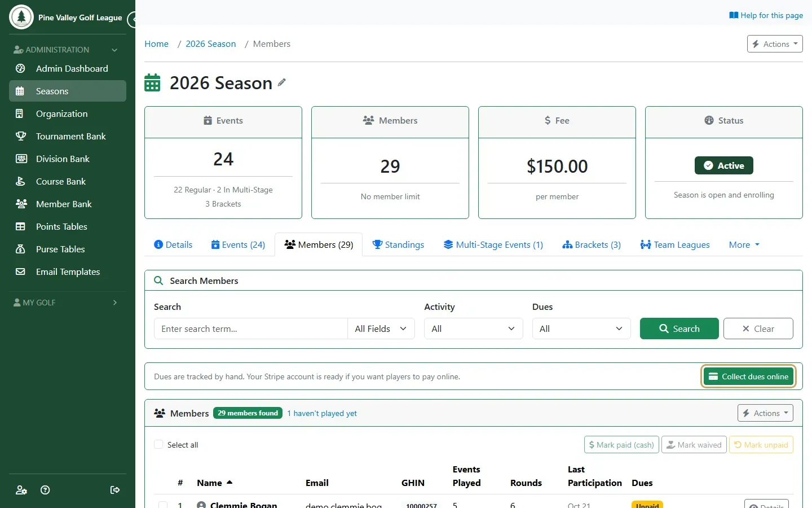
Task: Open Email Templates in the sidebar
Action: (x=68, y=271)
